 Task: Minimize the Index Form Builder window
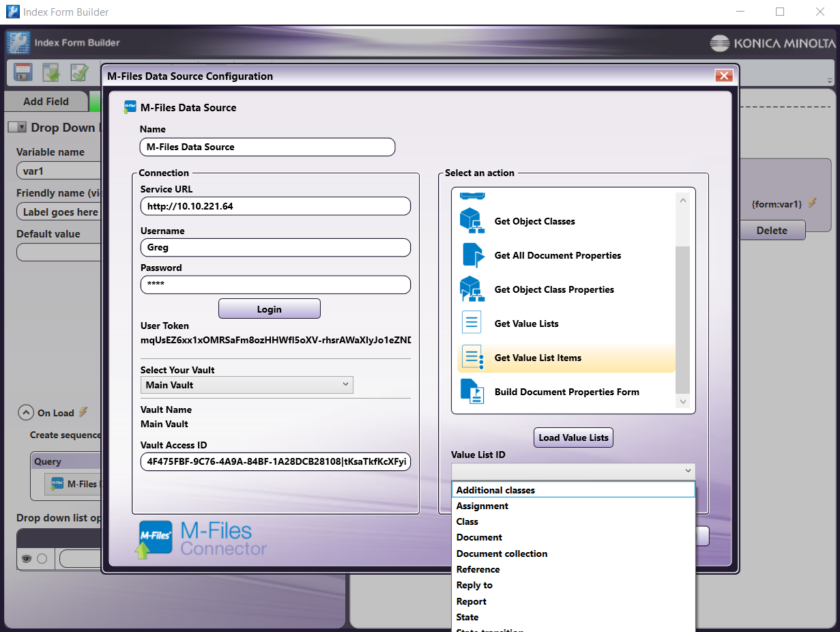(x=740, y=12)
